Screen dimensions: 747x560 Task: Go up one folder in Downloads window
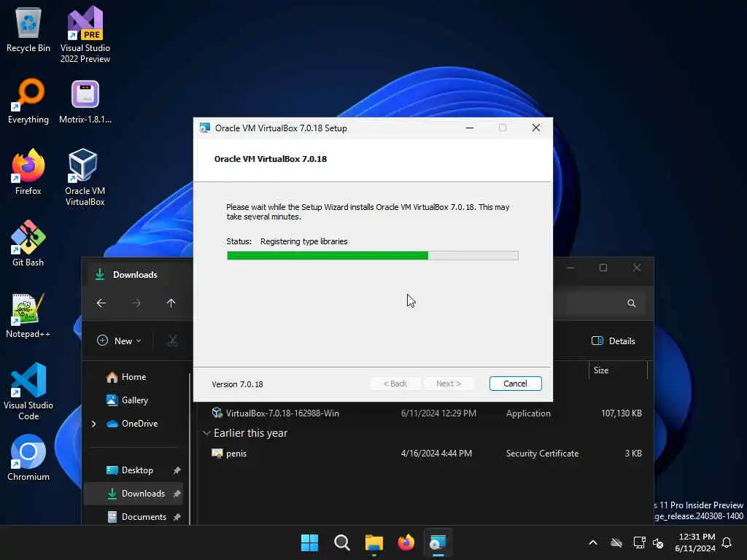click(171, 303)
